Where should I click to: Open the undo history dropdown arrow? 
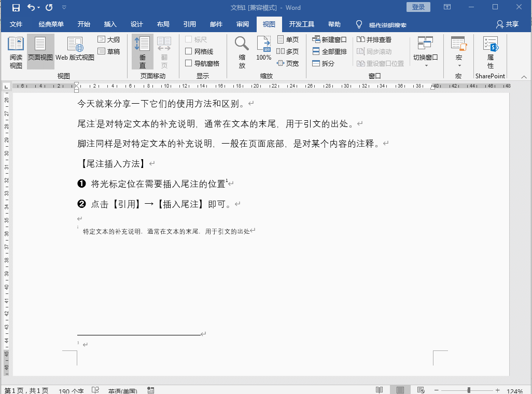[39, 7]
